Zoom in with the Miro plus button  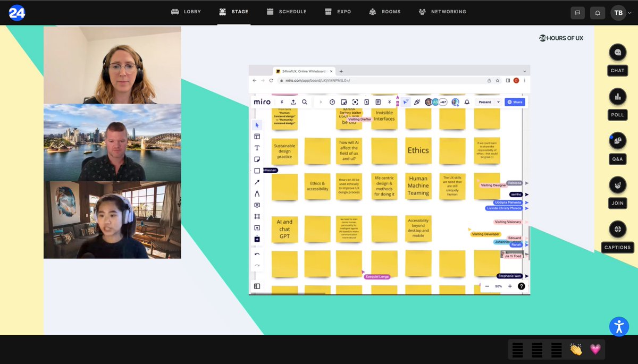coord(510,286)
